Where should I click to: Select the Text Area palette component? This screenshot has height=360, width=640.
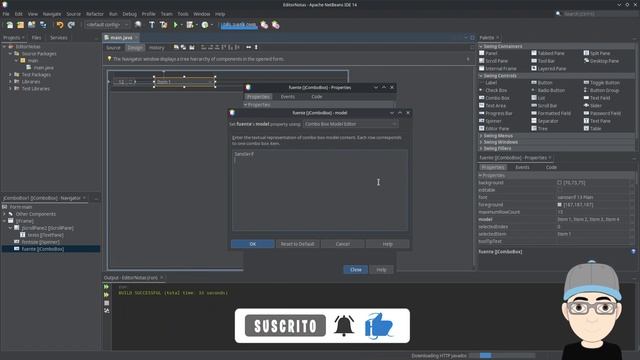point(493,106)
